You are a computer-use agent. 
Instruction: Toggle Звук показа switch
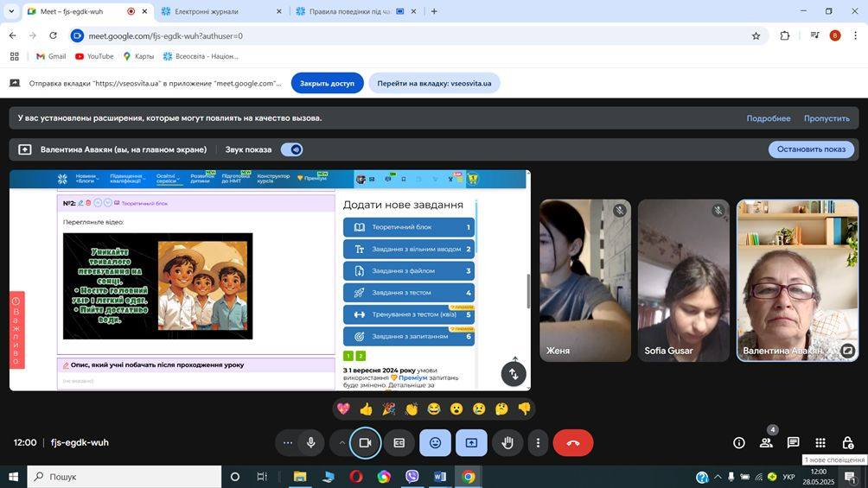[x=291, y=149]
